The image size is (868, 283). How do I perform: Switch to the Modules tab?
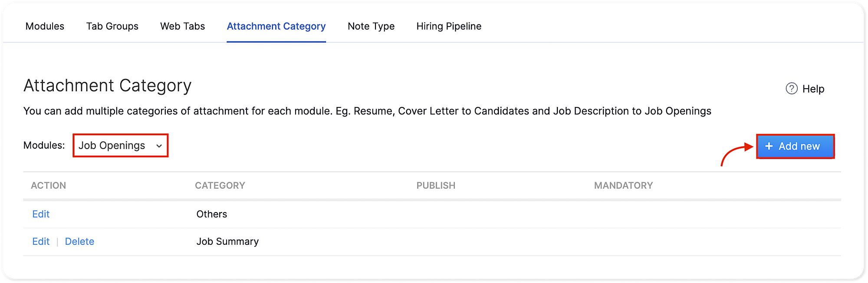(45, 26)
